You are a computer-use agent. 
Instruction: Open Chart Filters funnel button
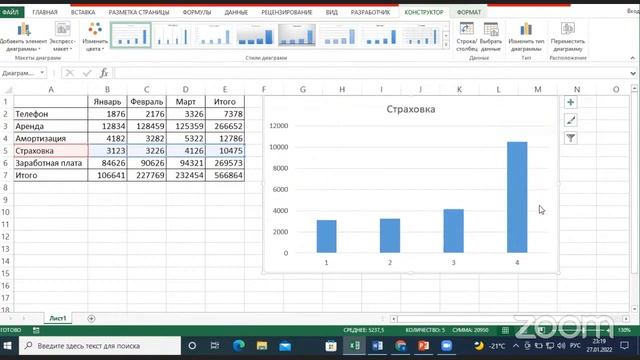(571, 138)
